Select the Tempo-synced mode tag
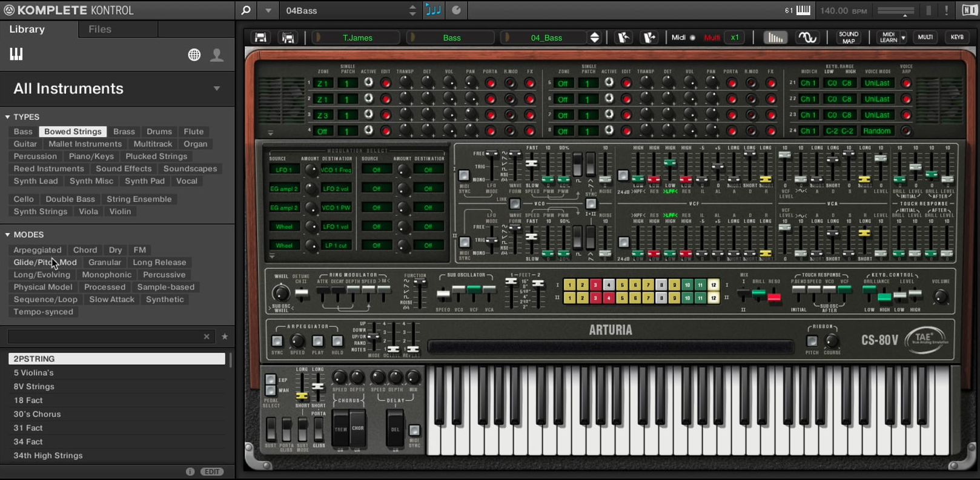Screen dimensions: 980x480 (43, 312)
